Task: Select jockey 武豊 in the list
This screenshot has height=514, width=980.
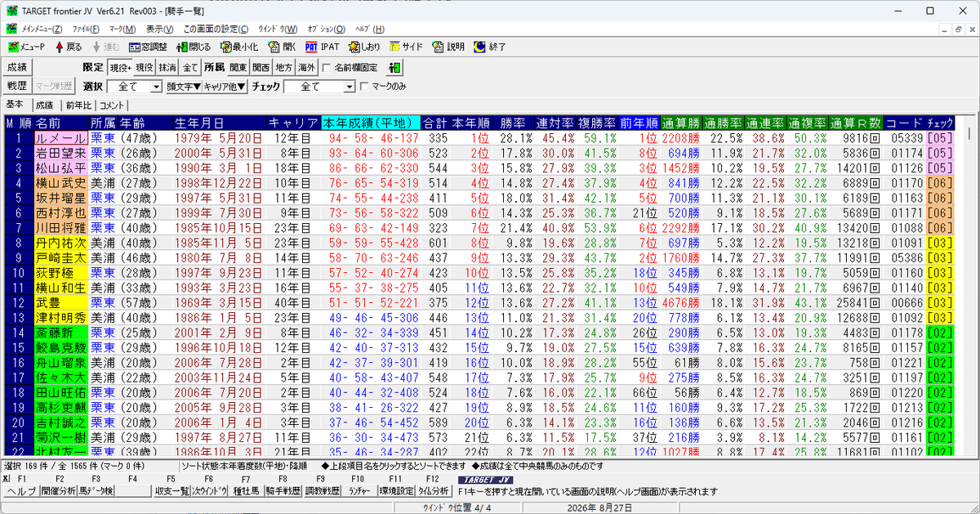Action: pos(60,302)
